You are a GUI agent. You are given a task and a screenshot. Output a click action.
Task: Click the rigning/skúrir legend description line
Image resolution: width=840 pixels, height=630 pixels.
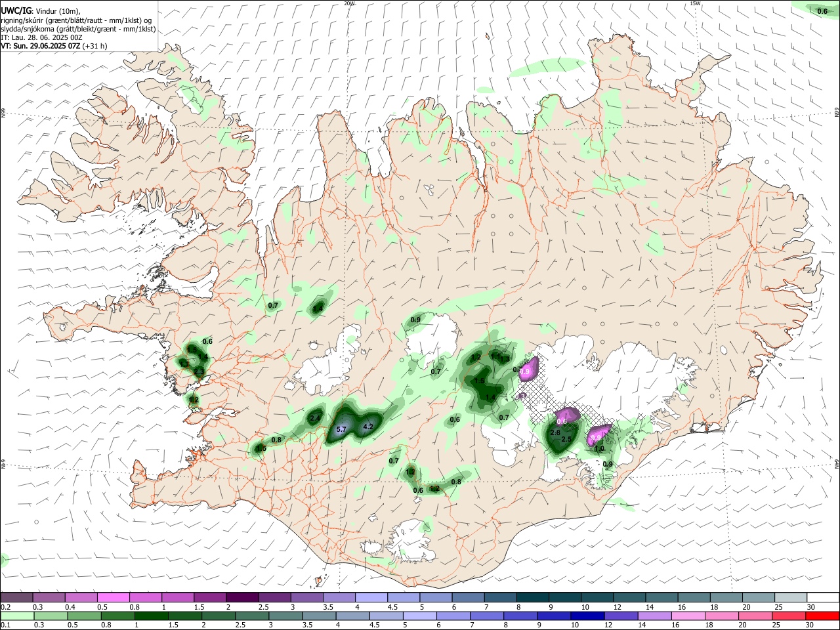pyautogui.click(x=76, y=20)
